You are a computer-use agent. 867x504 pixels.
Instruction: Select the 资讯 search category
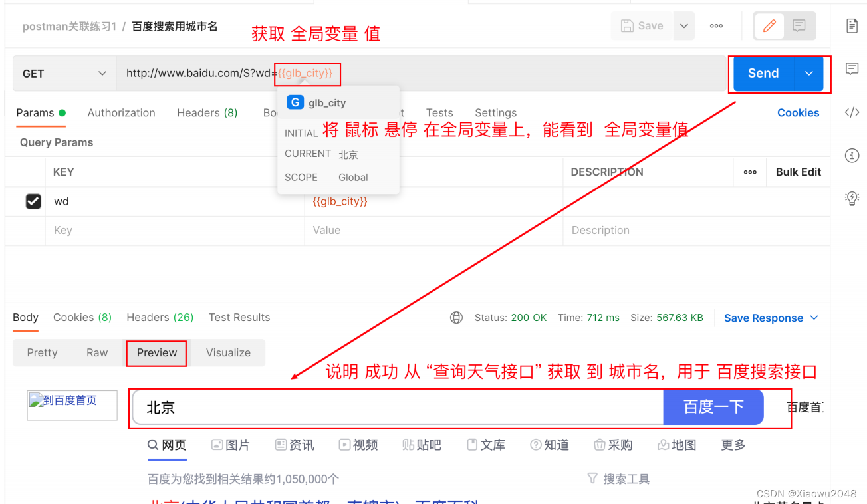click(295, 445)
